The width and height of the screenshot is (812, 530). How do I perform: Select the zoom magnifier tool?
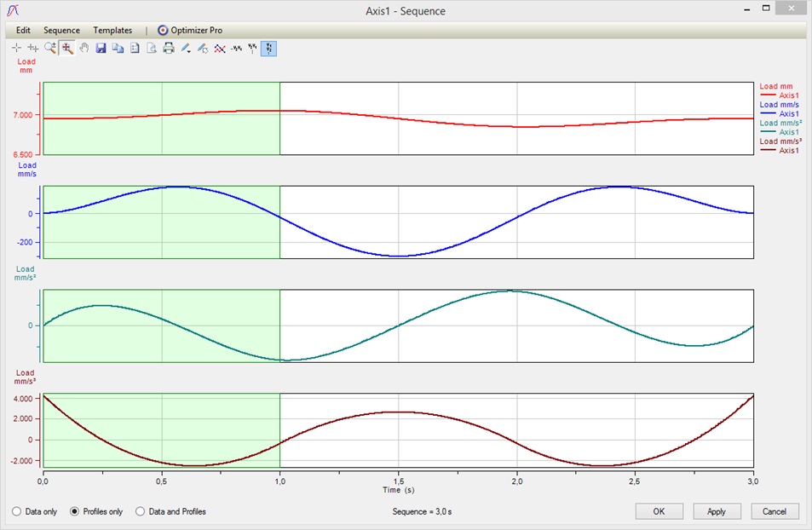point(50,49)
